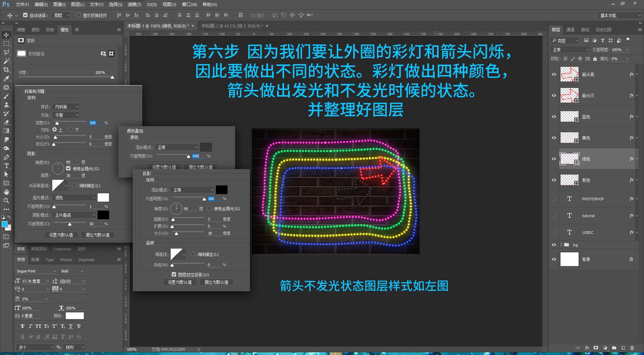644x355 pixels.
Task: Expand the bg layer group
Action: pyautogui.click(x=561, y=245)
